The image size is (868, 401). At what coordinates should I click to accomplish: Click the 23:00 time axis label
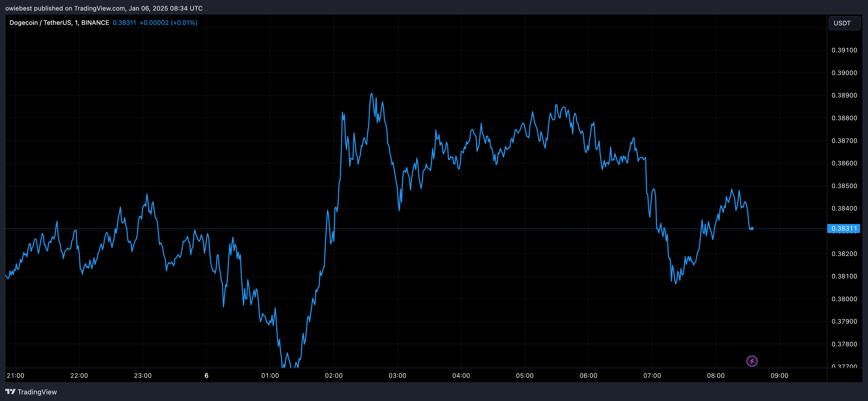[143, 375]
